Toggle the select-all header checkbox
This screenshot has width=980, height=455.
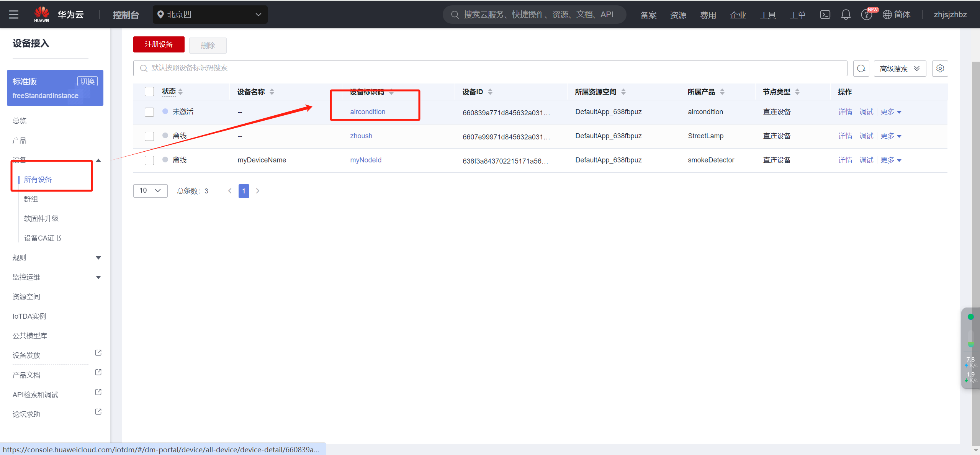pos(149,92)
